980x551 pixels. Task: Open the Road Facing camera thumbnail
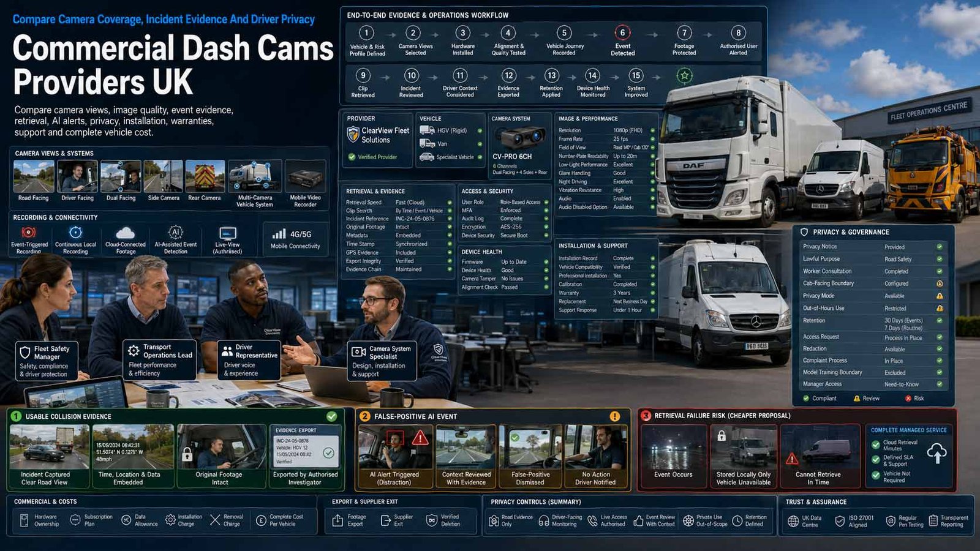click(33, 177)
